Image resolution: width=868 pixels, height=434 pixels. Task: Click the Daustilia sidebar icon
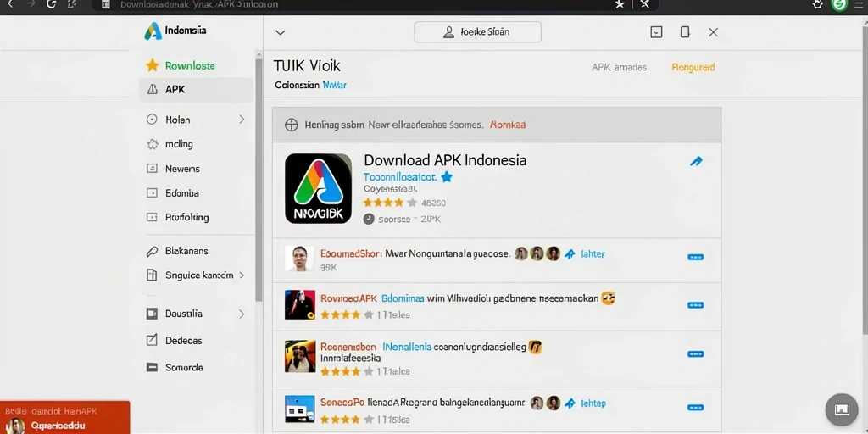tap(153, 314)
